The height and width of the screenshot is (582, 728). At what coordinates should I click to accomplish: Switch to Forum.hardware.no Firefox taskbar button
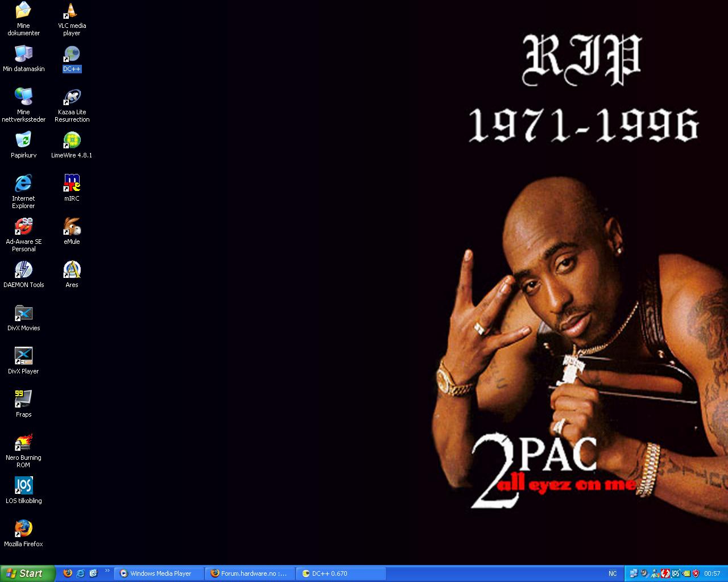[250, 573]
